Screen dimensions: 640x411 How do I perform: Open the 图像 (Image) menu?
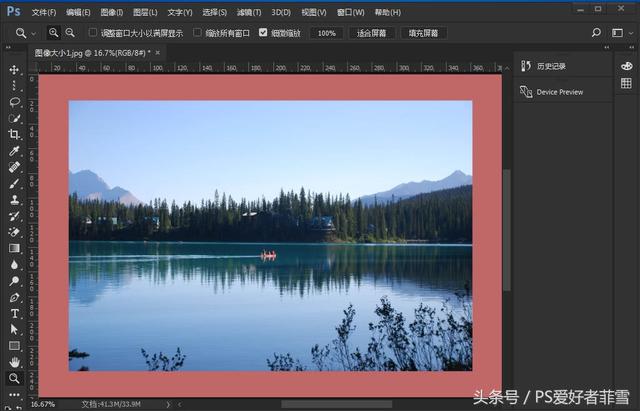(112, 12)
